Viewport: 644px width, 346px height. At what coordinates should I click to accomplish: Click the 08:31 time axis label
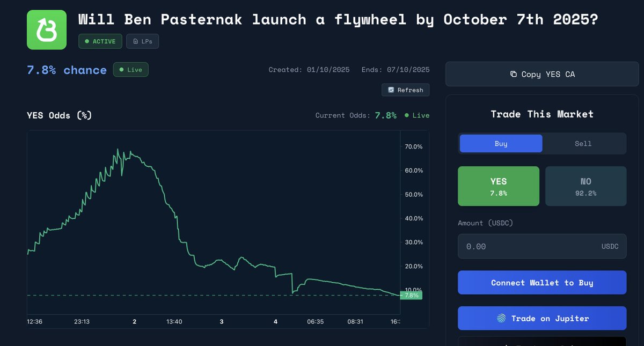coord(355,322)
